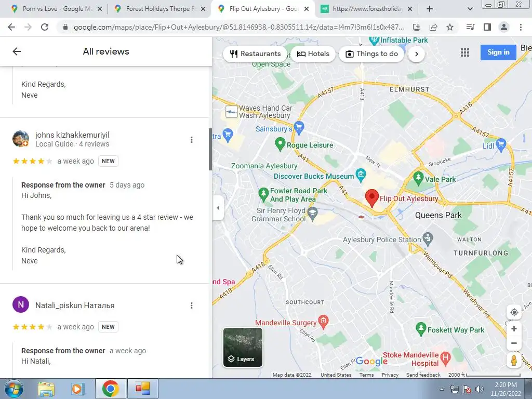Open media player from taskbar
This screenshot has width=532, height=399.
[x=77, y=389]
